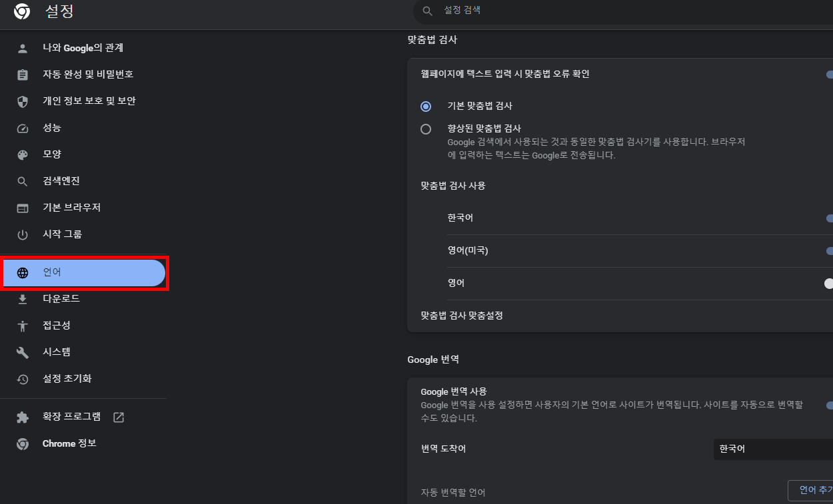Open 확장 프로그램 in sidebar
Screen dimensions: 833x504
tap(71, 417)
